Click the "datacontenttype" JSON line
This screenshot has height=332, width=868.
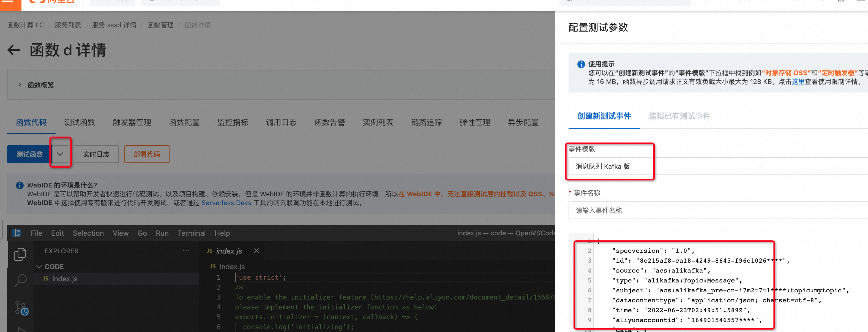(717, 300)
